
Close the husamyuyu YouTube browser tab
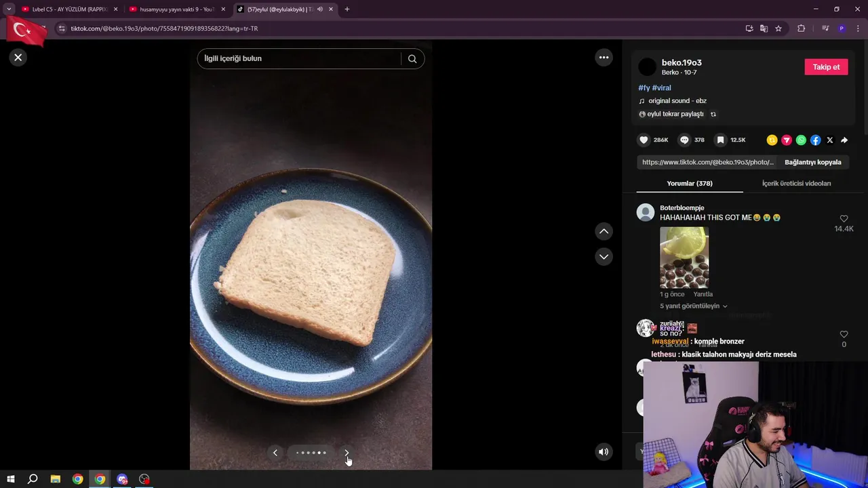pyautogui.click(x=223, y=9)
